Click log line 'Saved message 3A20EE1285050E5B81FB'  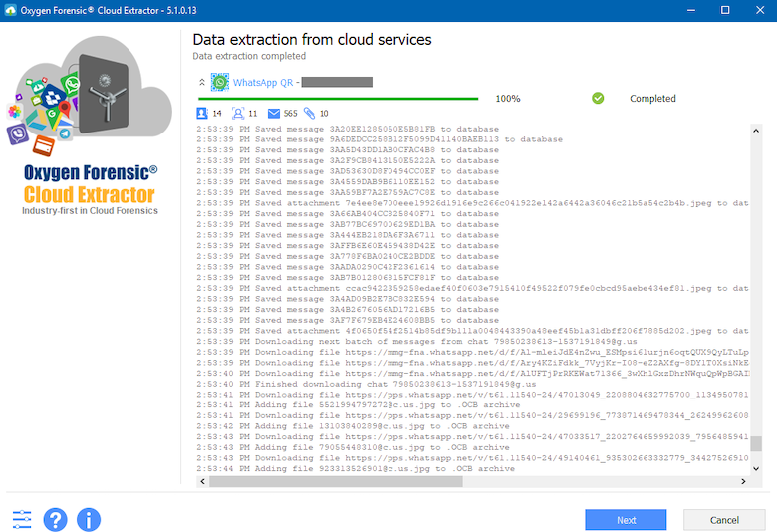[348, 129]
